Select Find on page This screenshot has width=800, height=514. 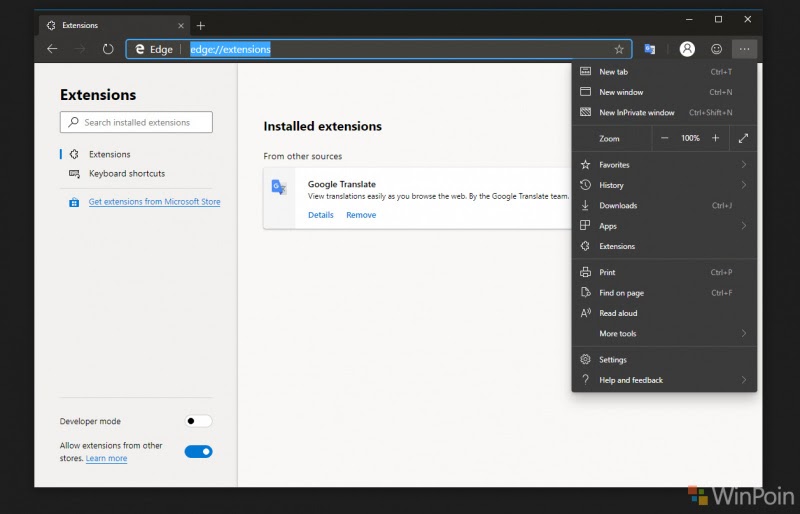click(x=664, y=293)
